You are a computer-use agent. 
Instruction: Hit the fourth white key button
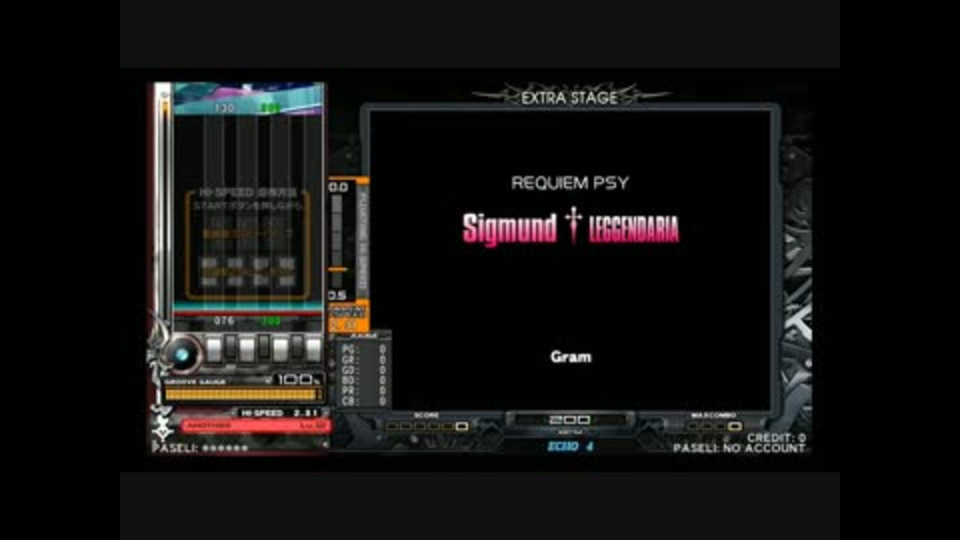click(x=313, y=350)
